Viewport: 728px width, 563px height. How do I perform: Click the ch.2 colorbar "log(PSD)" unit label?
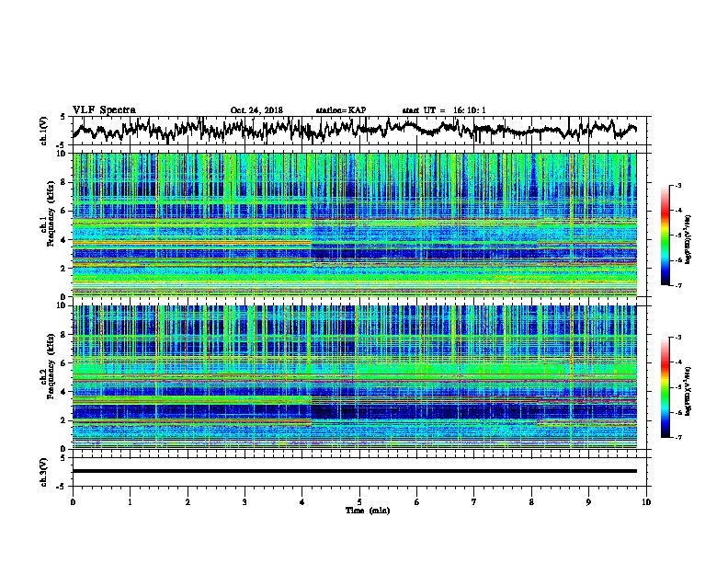(688, 391)
